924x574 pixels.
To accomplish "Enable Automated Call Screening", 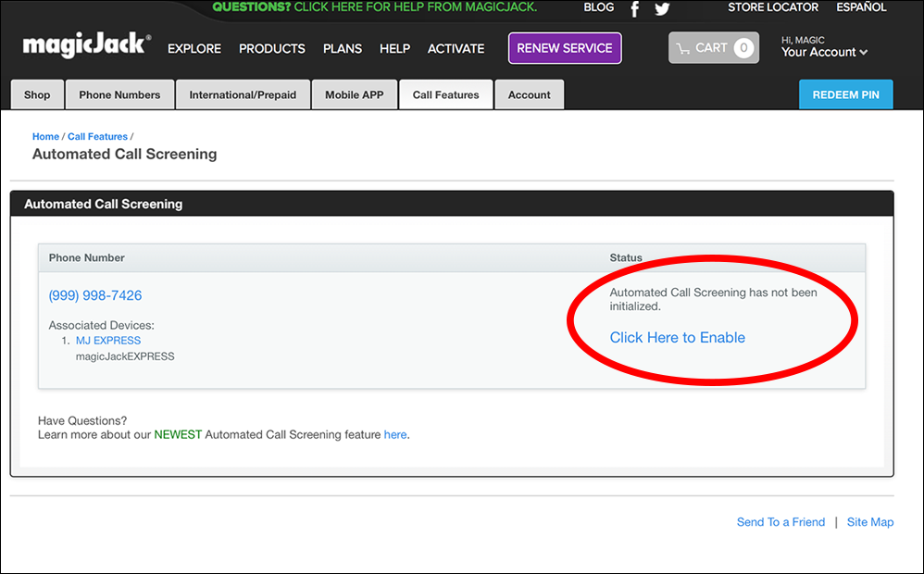I will point(677,337).
